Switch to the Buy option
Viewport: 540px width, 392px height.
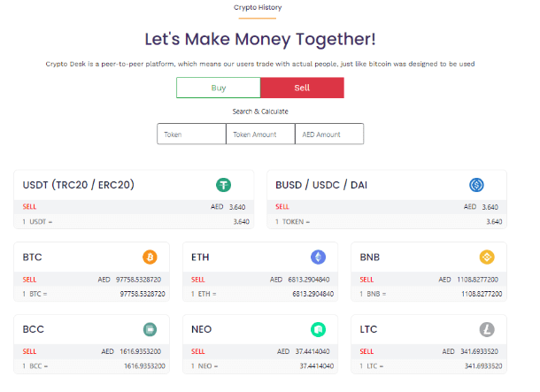pos(219,88)
